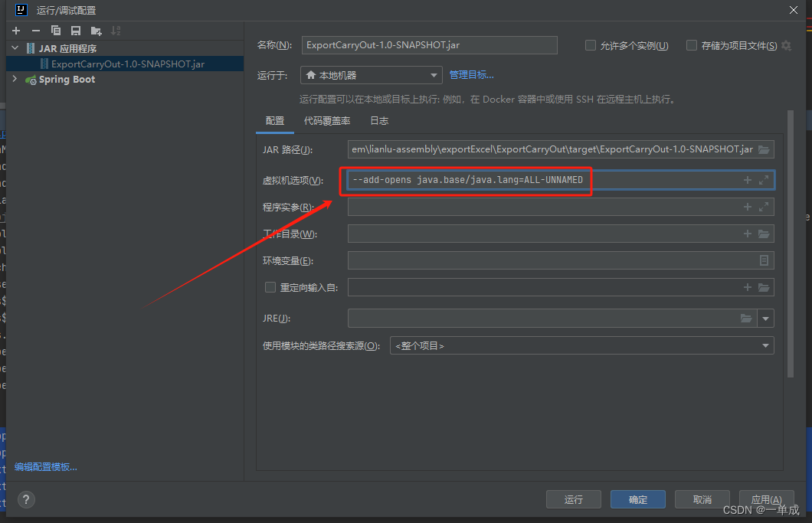The width and height of the screenshot is (812, 523).
Task: Add a new run configuration
Action: [16, 30]
